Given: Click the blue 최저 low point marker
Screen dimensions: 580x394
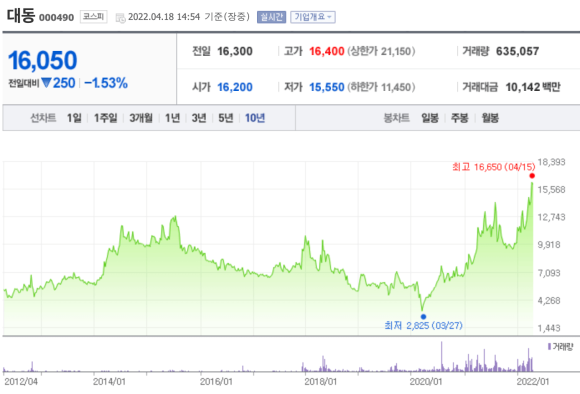Looking at the screenshot, I should click(424, 317).
